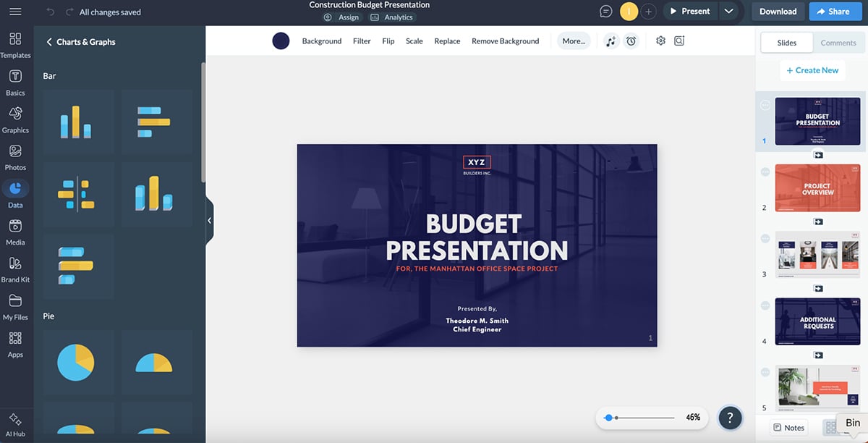Screen dimensions: 868x443
Task: Select the Project Overview slide thumbnail
Action: [817, 188]
